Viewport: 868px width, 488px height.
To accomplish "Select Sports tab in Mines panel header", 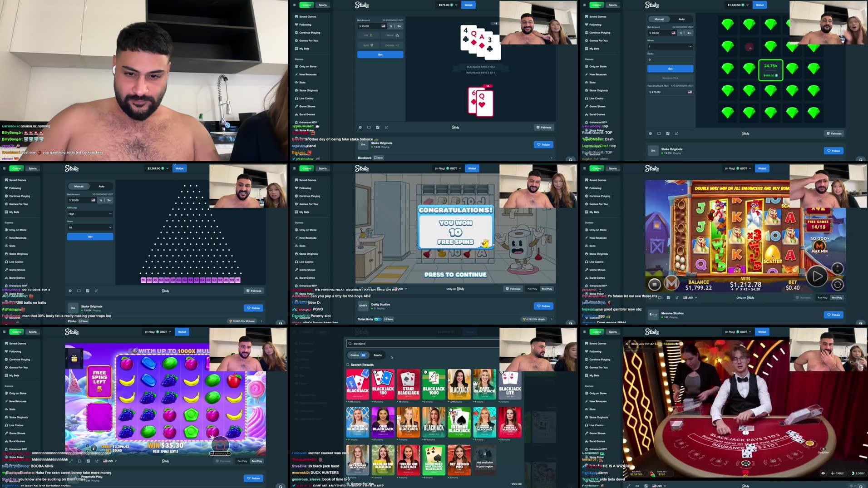I will coord(613,5).
